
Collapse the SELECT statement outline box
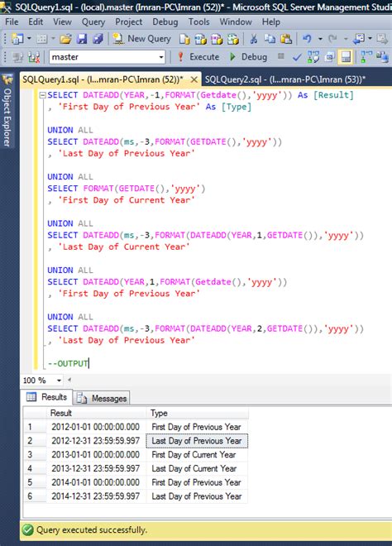click(x=42, y=95)
